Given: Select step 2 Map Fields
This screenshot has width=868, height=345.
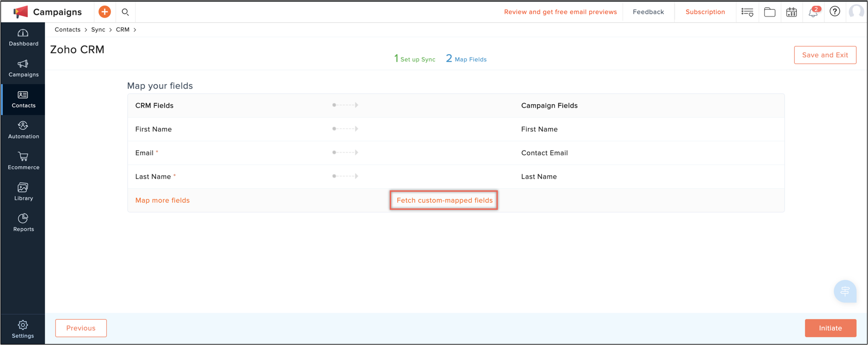Looking at the screenshot, I should (x=466, y=59).
